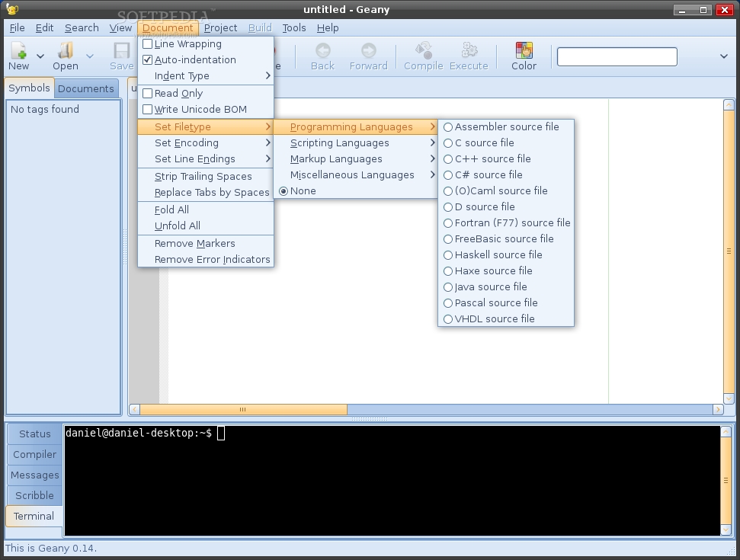Enable the Write Unicode BOM checkbox
The image size is (740, 560).
(147, 110)
